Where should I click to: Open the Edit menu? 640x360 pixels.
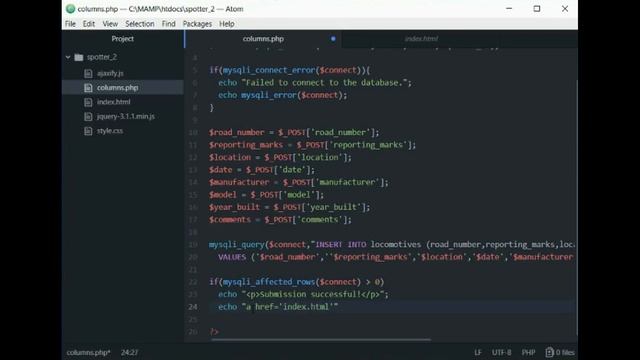pos(89,24)
